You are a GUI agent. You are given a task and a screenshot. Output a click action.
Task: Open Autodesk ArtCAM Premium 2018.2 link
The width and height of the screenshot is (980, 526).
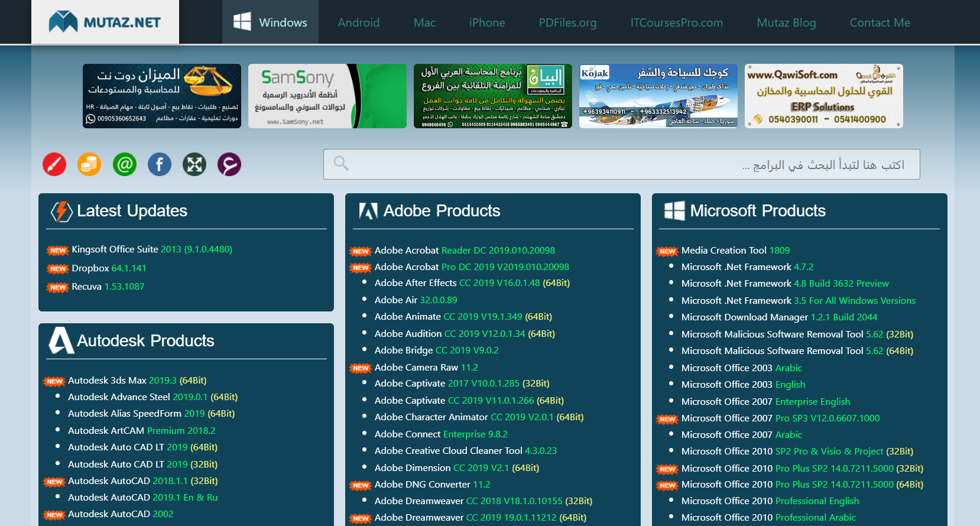click(x=142, y=431)
